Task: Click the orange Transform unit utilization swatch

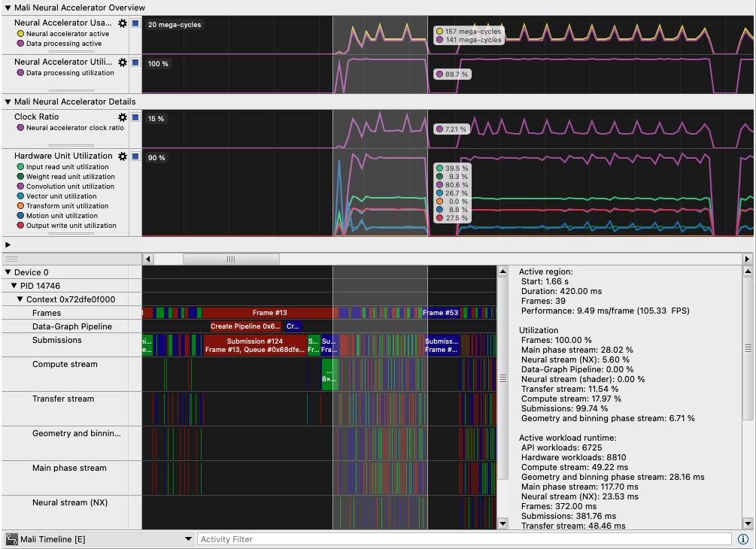Action: (20, 206)
